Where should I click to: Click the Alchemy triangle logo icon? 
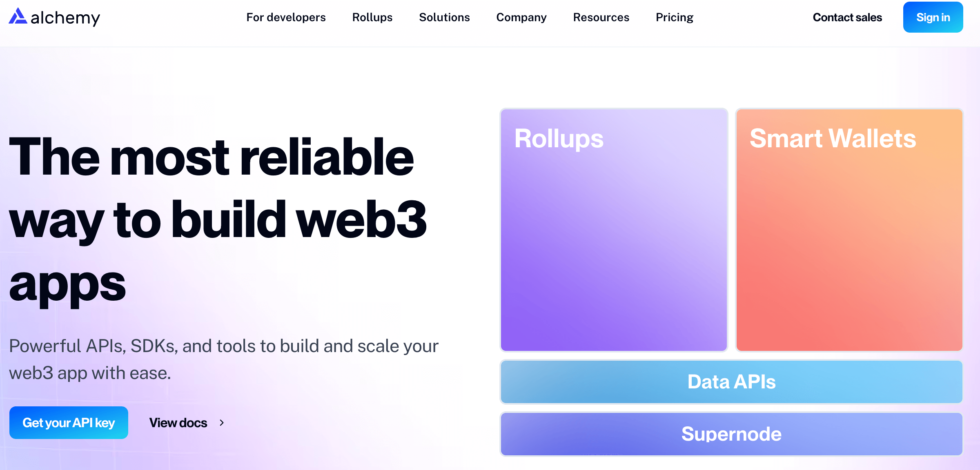[18, 16]
